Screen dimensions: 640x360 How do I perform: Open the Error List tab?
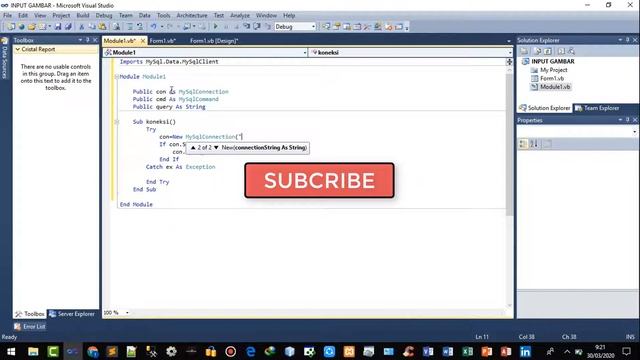click(x=30, y=327)
